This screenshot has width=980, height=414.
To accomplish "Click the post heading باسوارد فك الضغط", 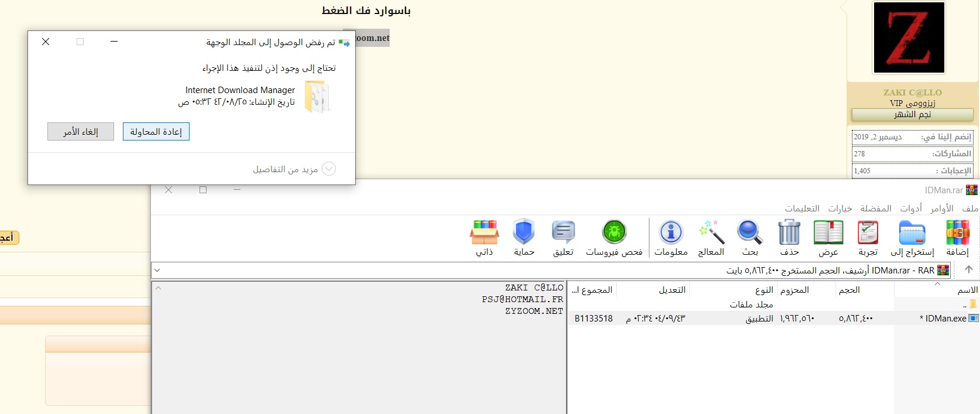I will (x=366, y=11).
